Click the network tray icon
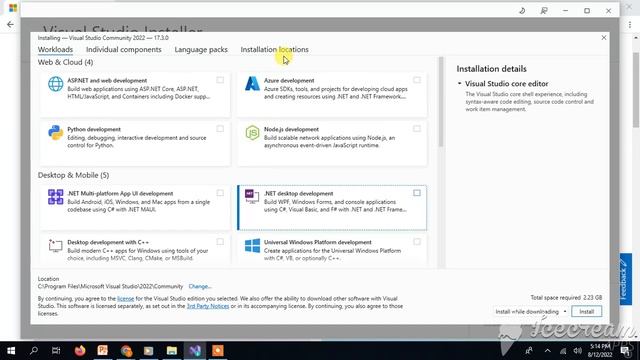This screenshot has width=640, height=360. point(563,351)
